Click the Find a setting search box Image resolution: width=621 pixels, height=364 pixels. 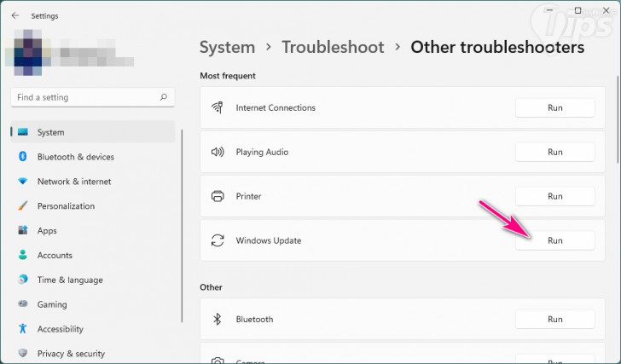pos(93,97)
